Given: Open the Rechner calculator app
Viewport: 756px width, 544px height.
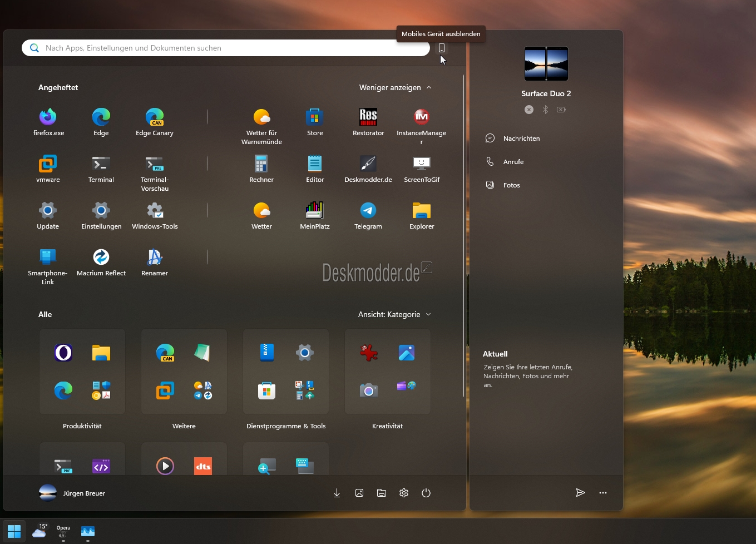Looking at the screenshot, I should (261, 169).
